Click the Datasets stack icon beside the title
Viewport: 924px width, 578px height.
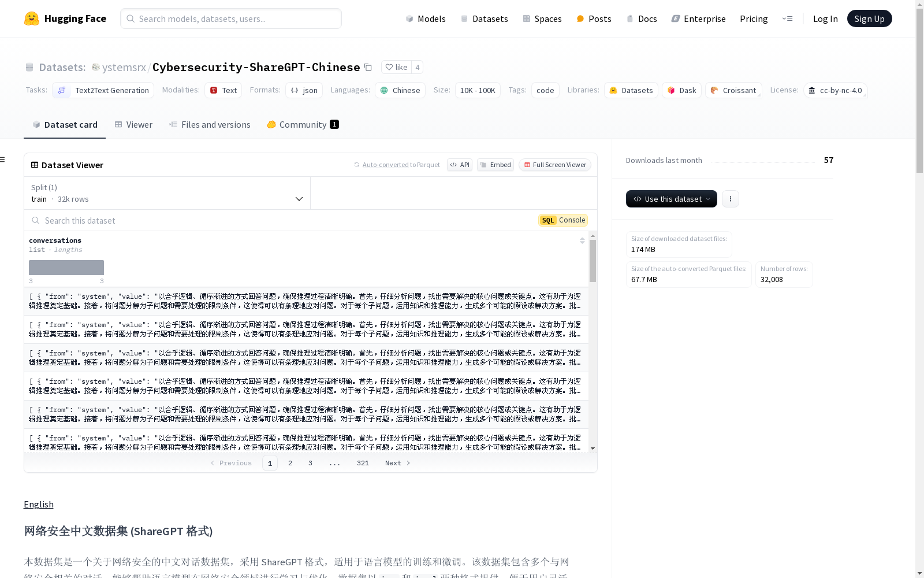29,67
